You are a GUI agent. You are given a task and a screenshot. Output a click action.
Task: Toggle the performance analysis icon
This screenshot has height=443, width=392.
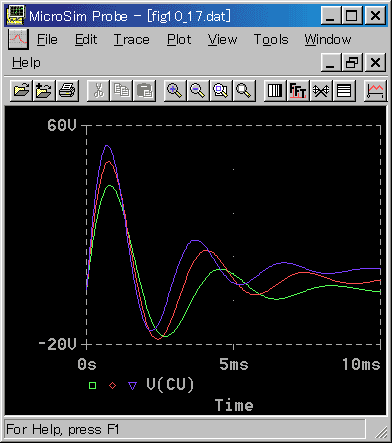(321, 90)
